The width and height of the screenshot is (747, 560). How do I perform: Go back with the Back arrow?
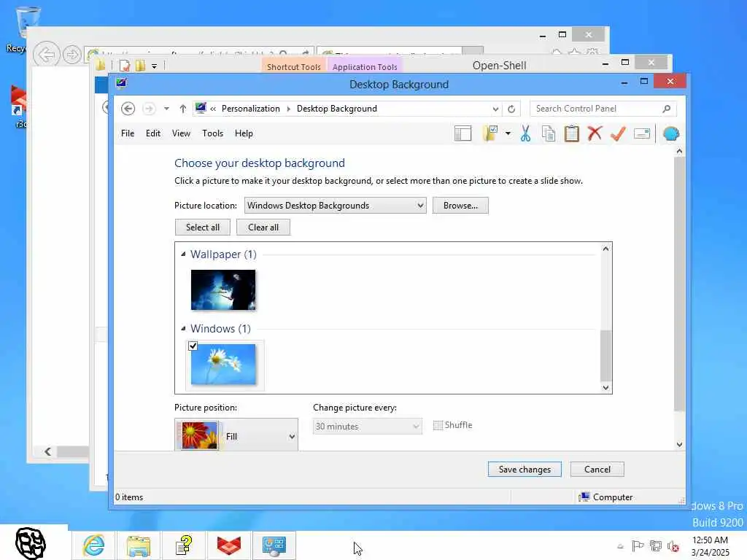click(128, 109)
